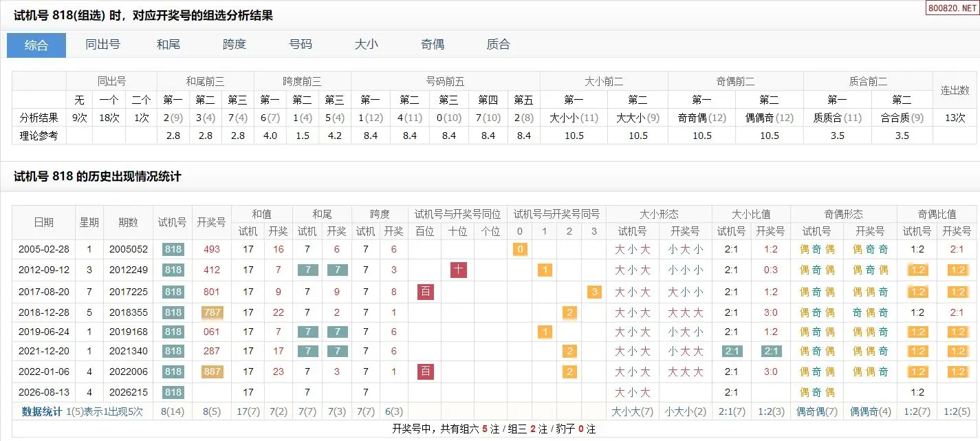This screenshot has height=441, width=980.
Task: Click the 13次 连出数 value
Action: (x=955, y=118)
